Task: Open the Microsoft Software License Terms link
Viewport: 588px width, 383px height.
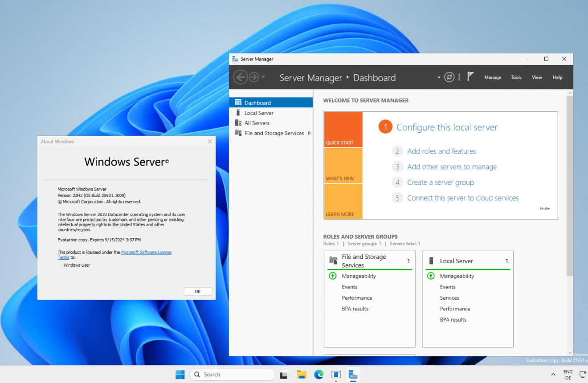Action: click(x=146, y=252)
